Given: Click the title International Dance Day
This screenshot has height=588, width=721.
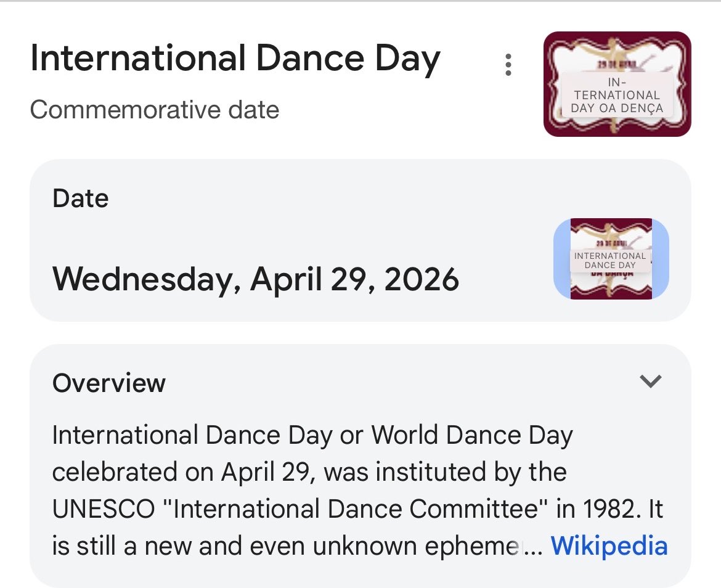Looking at the screenshot, I should 235,59.
